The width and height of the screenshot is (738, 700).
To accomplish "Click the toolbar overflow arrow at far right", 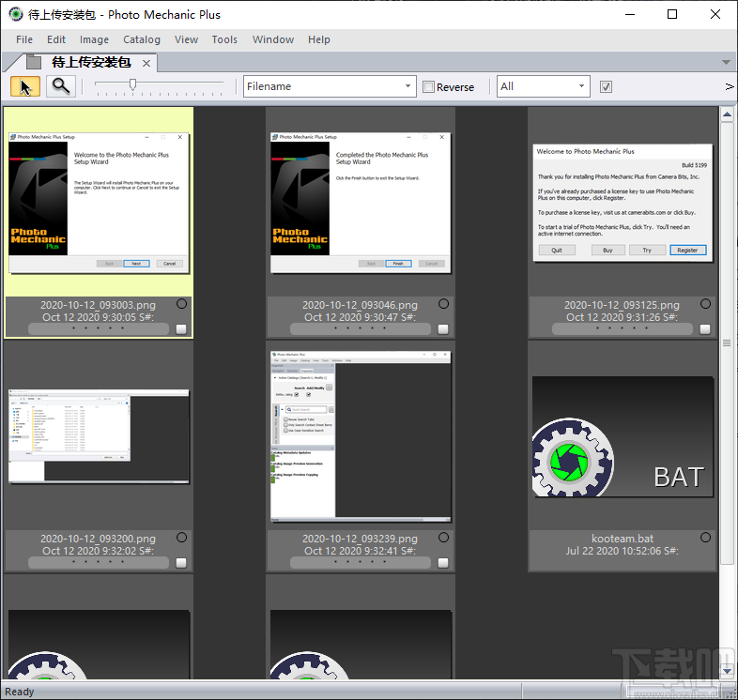I will tap(729, 86).
